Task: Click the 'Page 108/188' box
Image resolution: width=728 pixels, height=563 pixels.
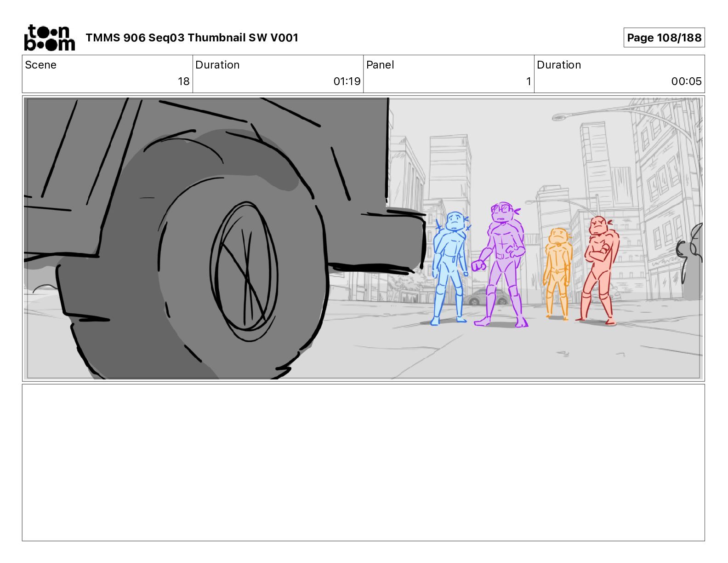Action: [664, 38]
